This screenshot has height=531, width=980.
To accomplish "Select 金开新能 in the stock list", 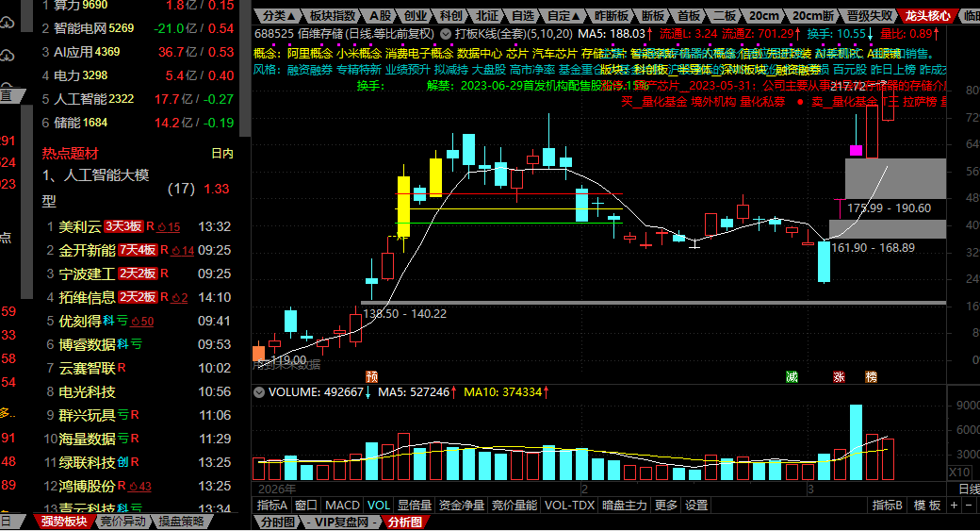I will (87, 250).
